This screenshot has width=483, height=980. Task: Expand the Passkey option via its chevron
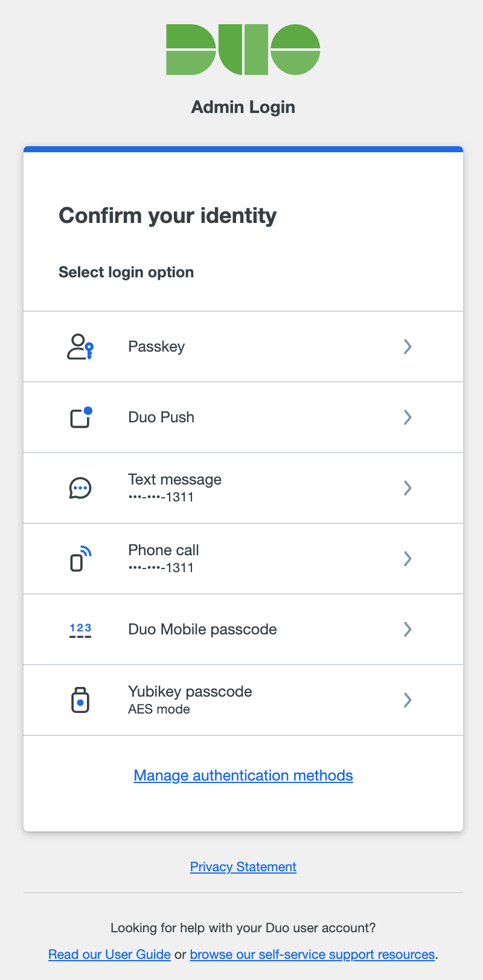[x=408, y=346]
